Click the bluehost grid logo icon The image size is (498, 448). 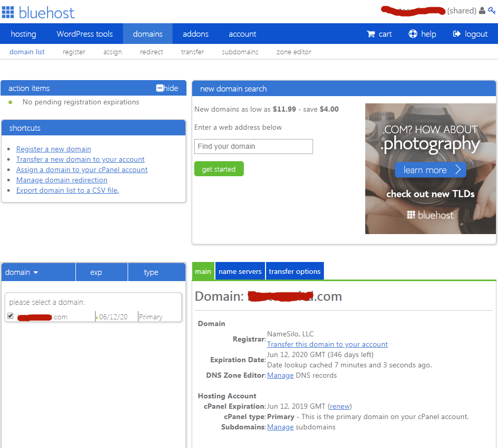[x=8, y=12]
